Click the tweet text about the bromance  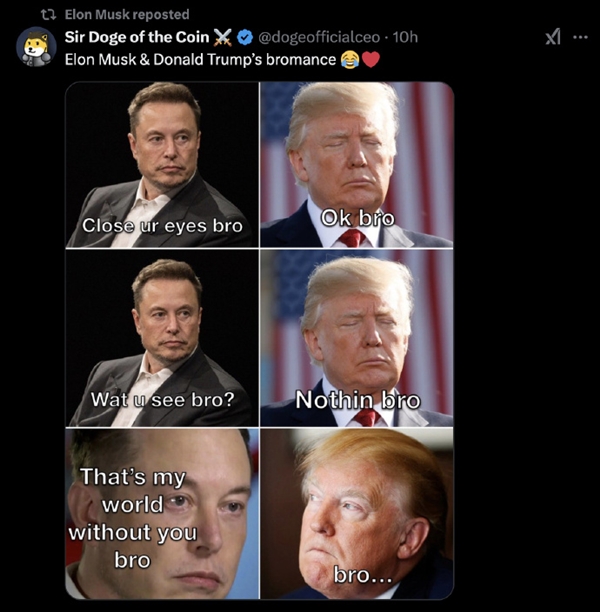pos(200,58)
